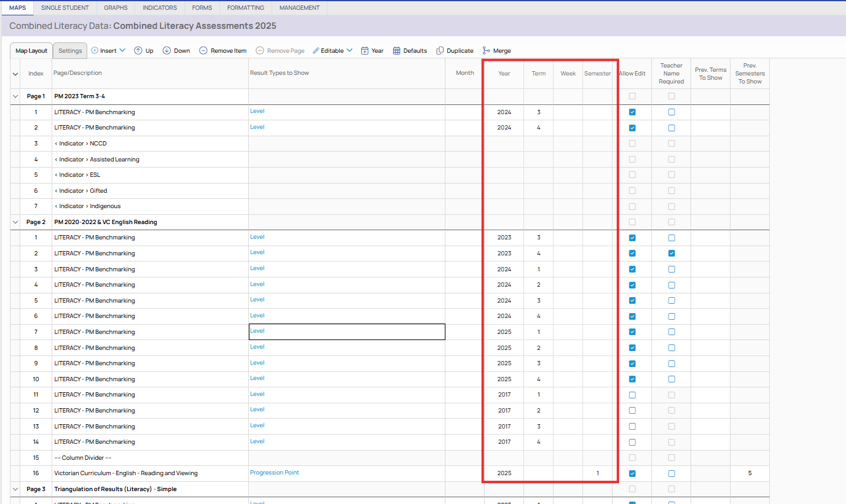Click the Level link in the 2023 Term 3 row

(x=257, y=236)
